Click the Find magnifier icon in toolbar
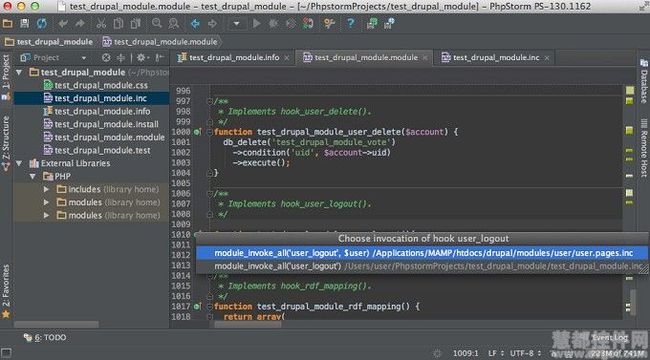This screenshot has width=650, height=360. [x=156, y=23]
